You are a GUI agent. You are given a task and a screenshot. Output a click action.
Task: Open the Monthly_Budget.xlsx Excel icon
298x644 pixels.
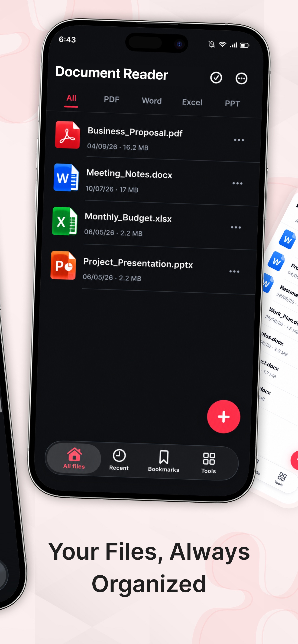[65, 221]
